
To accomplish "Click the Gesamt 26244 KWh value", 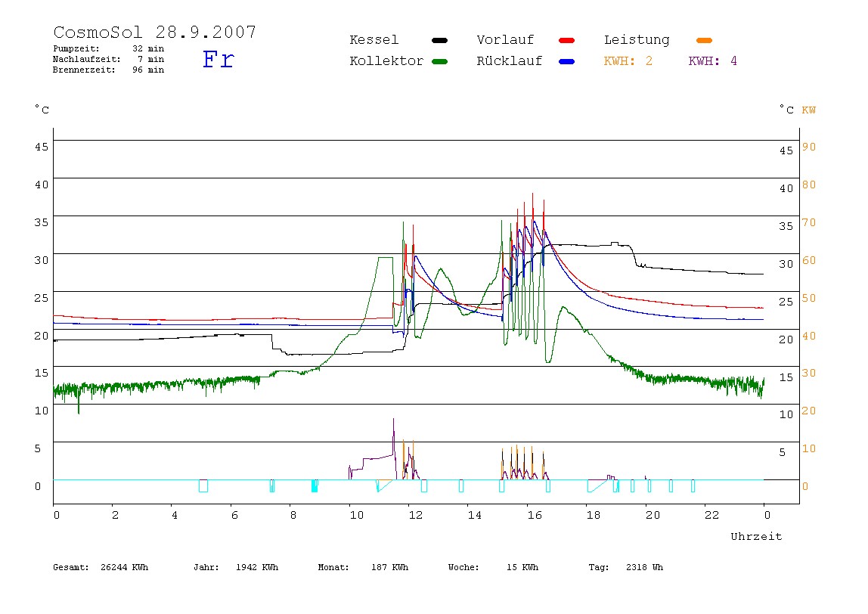I will pyautogui.click(x=125, y=567).
